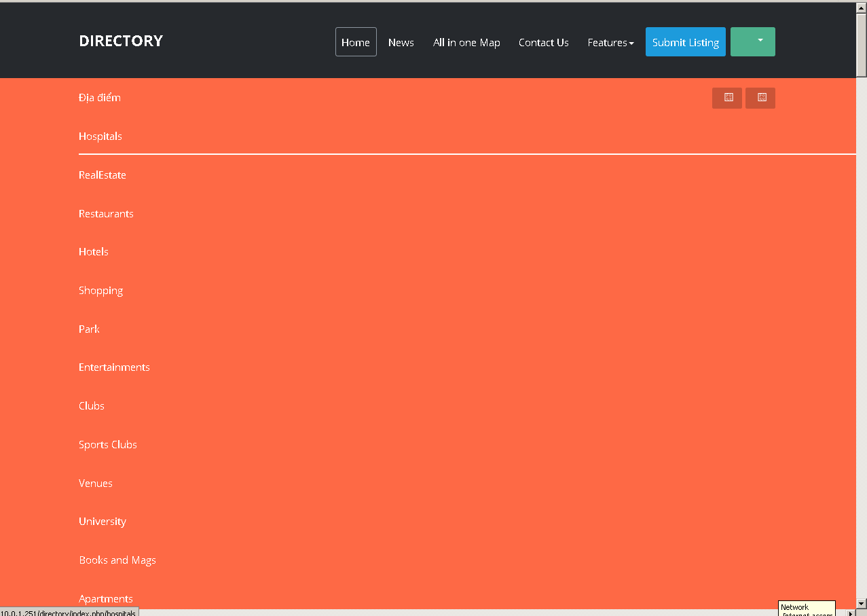
Task: Browse the Restaurants category
Action: pos(106,213)
